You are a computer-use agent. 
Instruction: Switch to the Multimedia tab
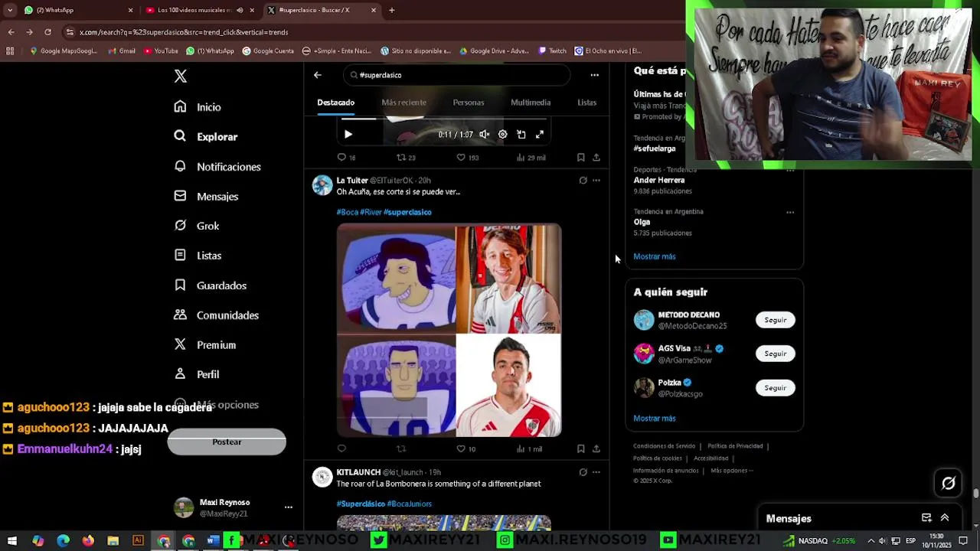(531, 103)
